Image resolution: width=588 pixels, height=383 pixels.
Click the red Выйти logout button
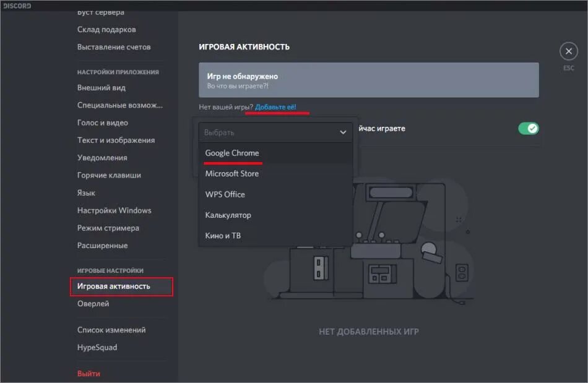[x=89, y=374]
